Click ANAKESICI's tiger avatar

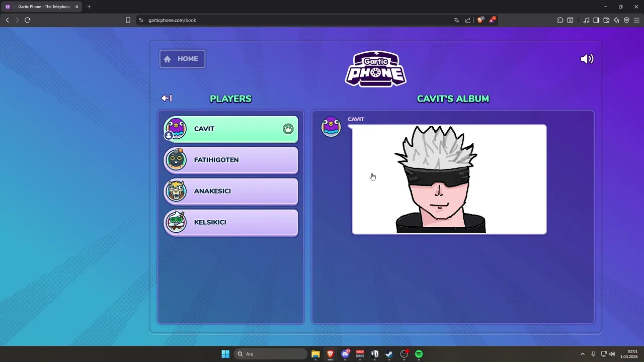[176, 191]
